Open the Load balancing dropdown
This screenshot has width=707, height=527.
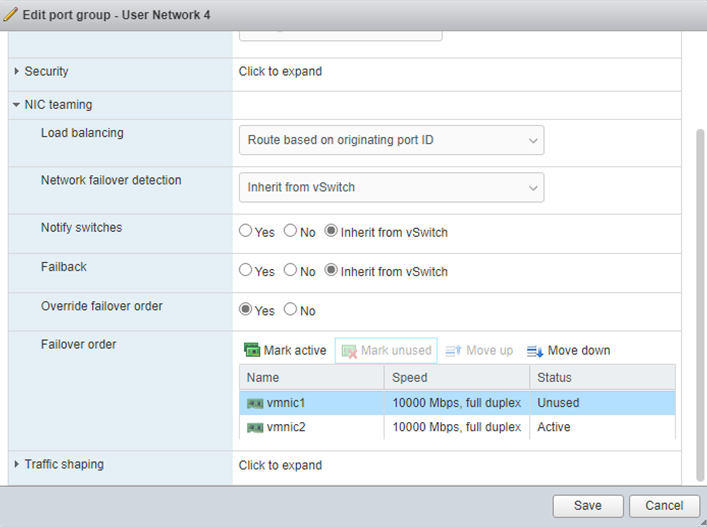(x=391, y=140)
